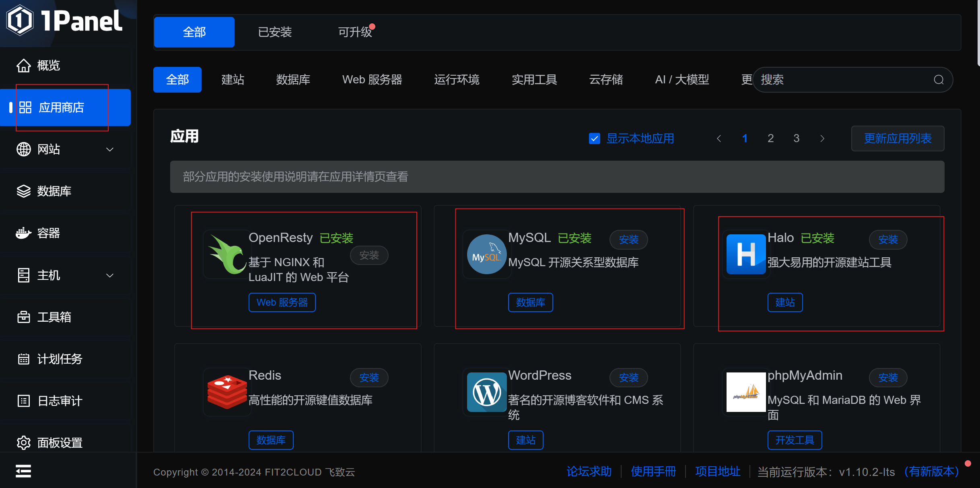This screenshot has width=980, height=488.
Task: Open 容器 containers via Docker icon
Action: point(23,233)
